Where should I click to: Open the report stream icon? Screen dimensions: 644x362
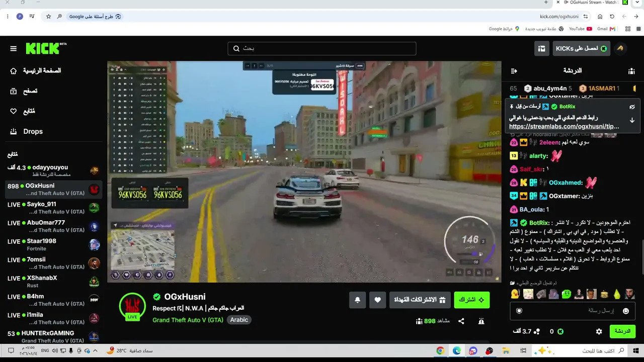481,321
